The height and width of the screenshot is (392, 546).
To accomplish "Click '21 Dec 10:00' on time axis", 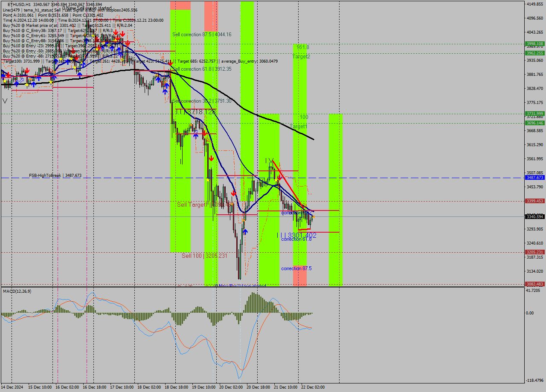I will coord(286,387).
